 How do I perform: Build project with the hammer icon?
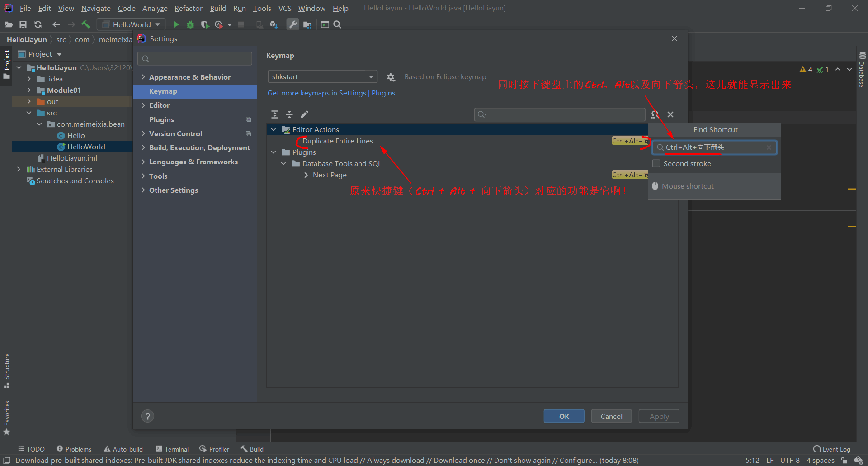click(x=85, y=24)
